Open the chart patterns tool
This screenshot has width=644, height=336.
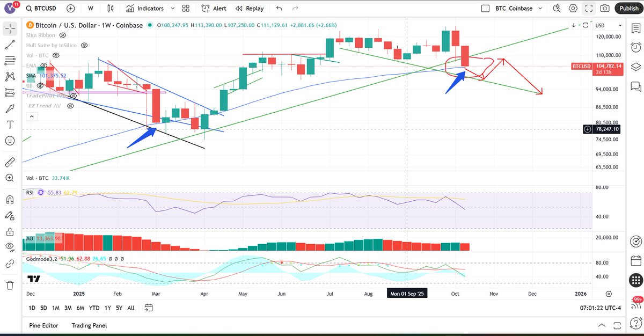point(10,76)
